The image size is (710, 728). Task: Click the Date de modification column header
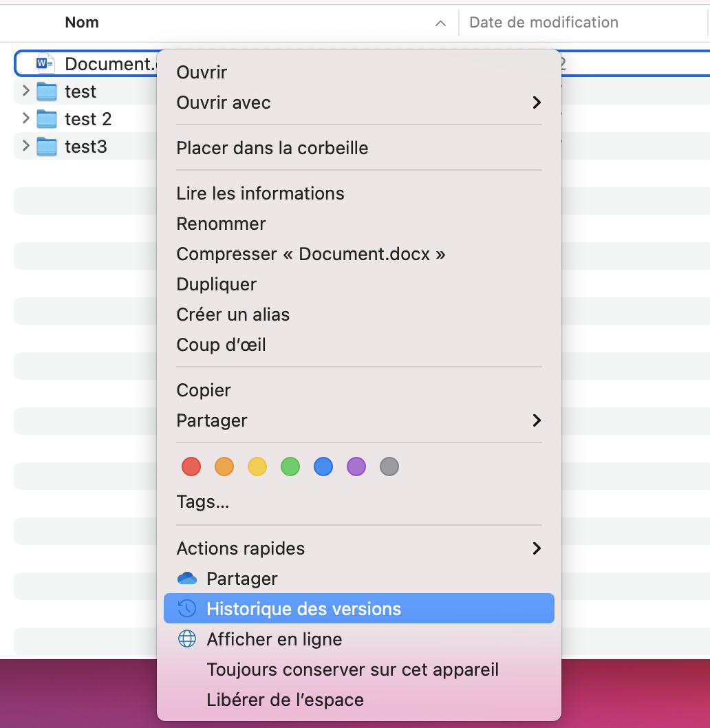coord(544,23)
